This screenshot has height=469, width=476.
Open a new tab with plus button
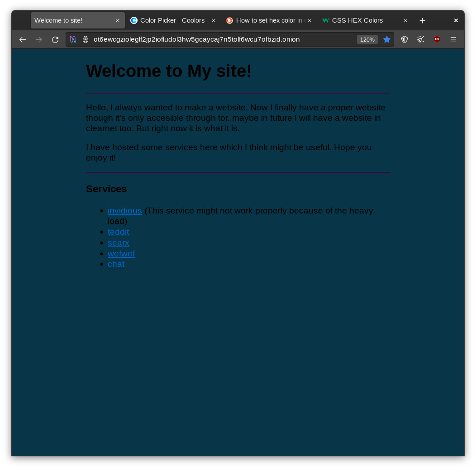422,21
